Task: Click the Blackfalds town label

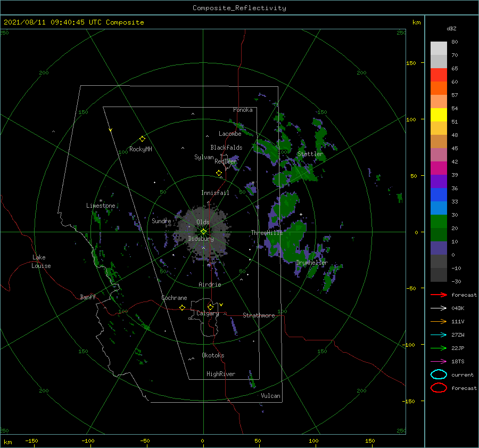Action: click(226, 148)
